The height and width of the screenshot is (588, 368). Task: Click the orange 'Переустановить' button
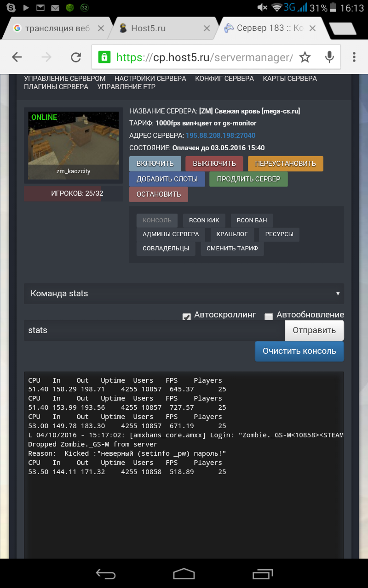point(286,164)
